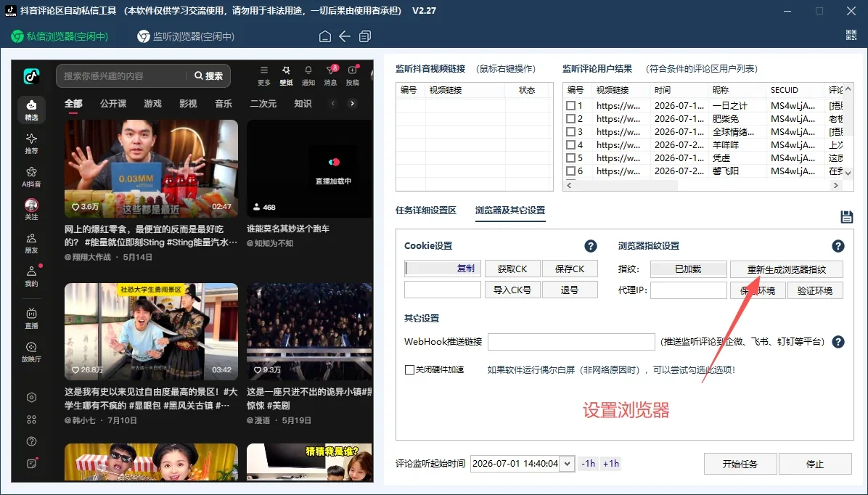This screenshot has width=868, height=495.
Task: Click the 导入CK号 button
Action: (x=512, y=290)
